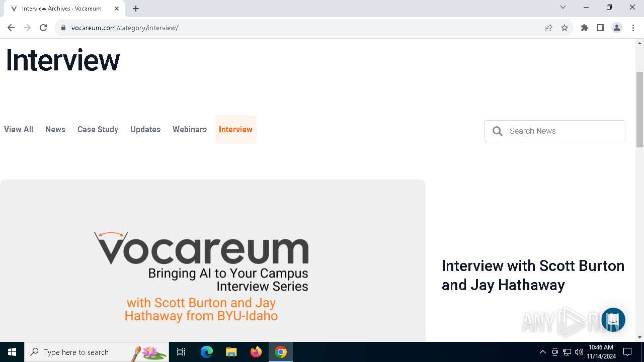Open Chrome three-dot menu
The image size is (644, 362).
pyautogui.click(x=633, y=28)
